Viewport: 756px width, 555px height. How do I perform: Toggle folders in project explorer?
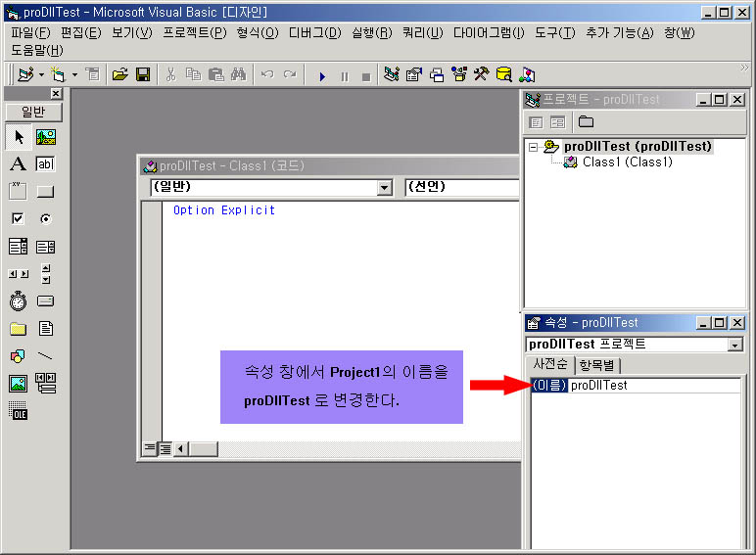click(586, 122)
